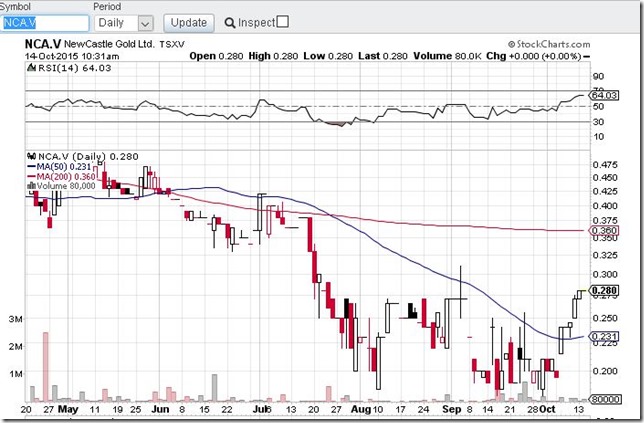Click the volume tag 80000

pos(605,399)
